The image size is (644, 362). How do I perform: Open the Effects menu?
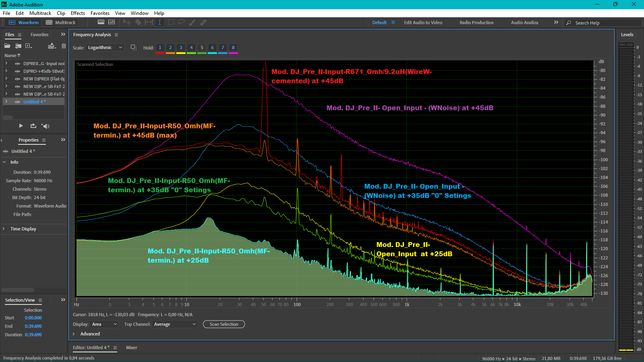[x=78, y=13]
